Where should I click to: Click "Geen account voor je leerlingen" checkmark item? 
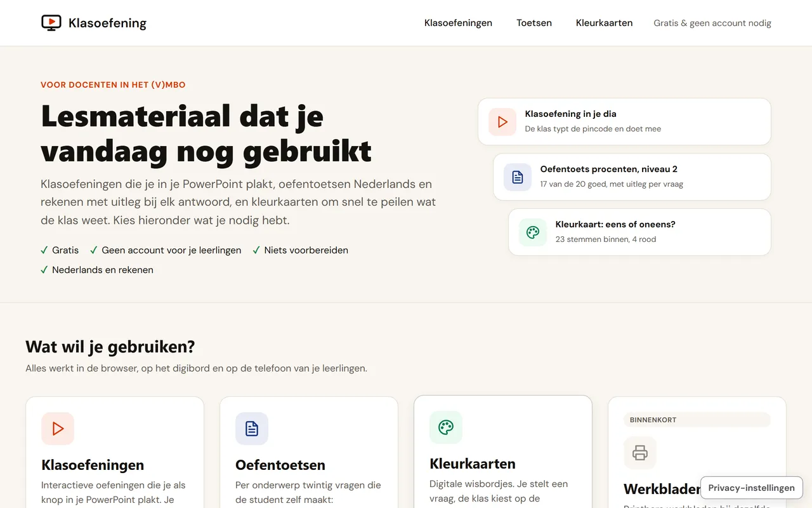[x=166, y=250]
